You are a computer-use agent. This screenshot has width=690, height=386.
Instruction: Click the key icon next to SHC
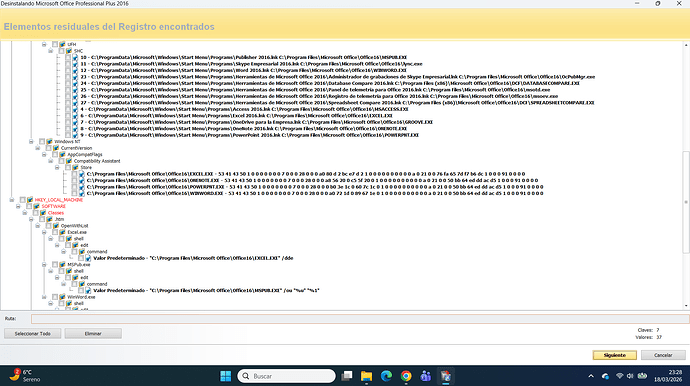(x=69, y=51)
